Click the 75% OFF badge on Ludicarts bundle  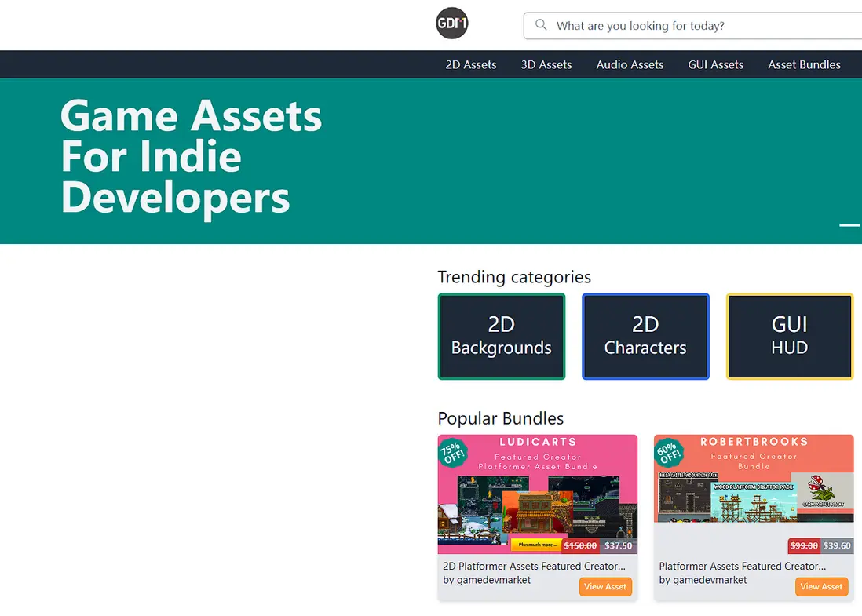[x=452, y=452]
